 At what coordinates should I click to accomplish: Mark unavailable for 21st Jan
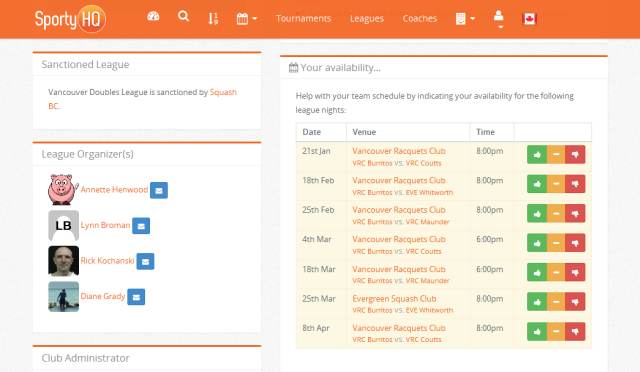pyautogui.click(x=575, y=154)
